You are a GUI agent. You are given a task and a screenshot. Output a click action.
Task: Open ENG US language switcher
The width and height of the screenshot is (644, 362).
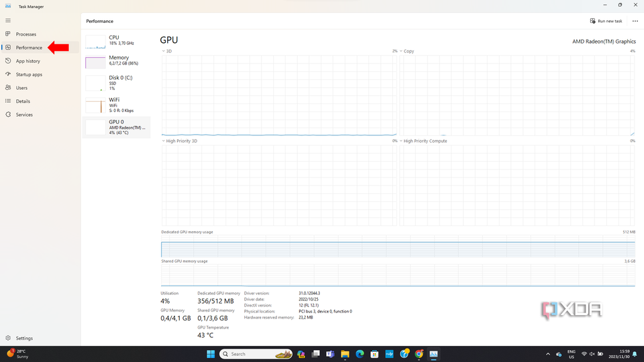pyautogui.click(x=572, y=354)
